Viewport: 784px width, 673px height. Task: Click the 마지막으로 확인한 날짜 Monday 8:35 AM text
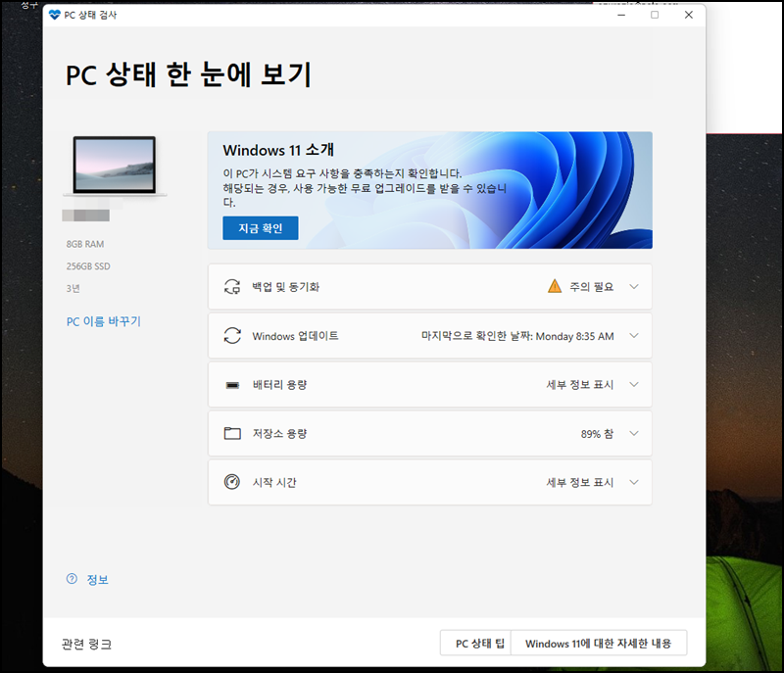pyautogui.click(x=517, y=336)
